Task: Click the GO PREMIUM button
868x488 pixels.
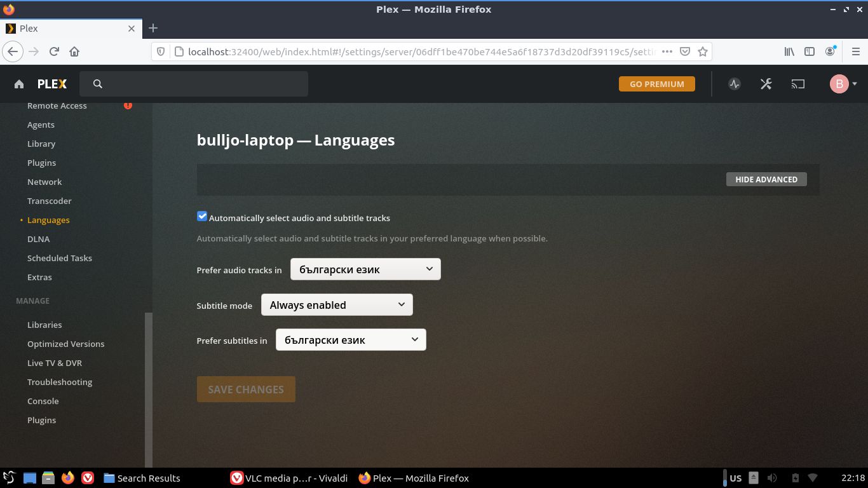Action: [657, 84]
